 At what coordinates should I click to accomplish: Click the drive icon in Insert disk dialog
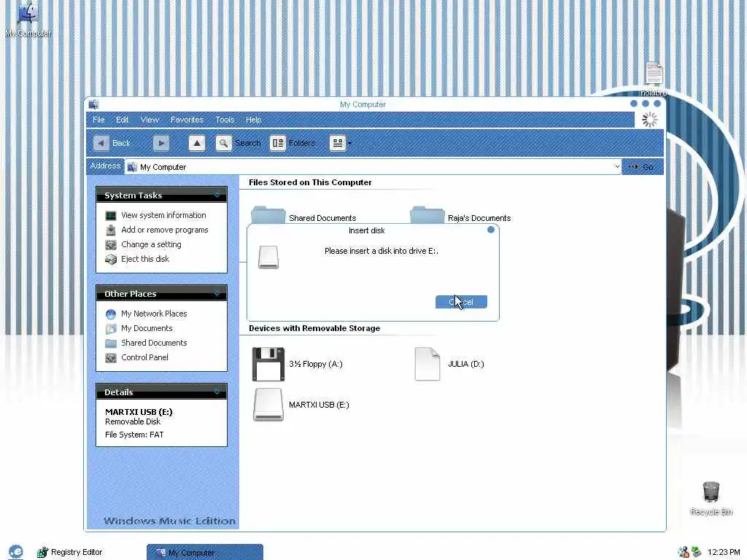pos(268,257)
